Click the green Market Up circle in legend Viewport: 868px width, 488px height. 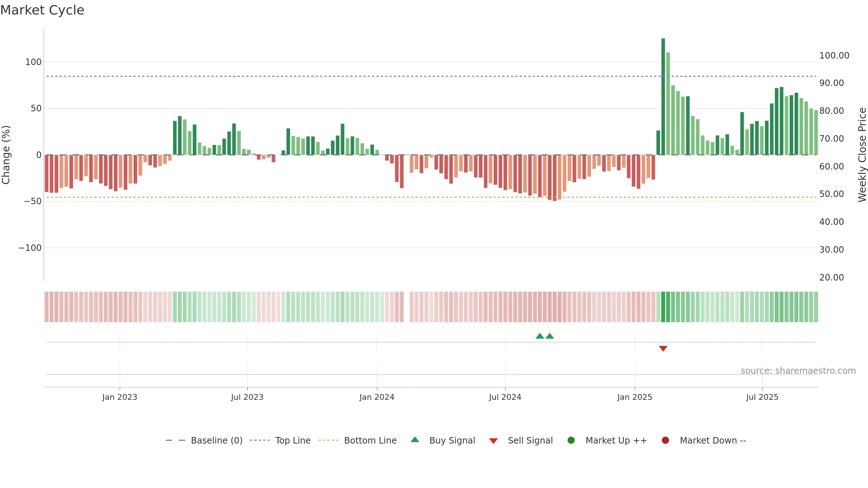571,440
